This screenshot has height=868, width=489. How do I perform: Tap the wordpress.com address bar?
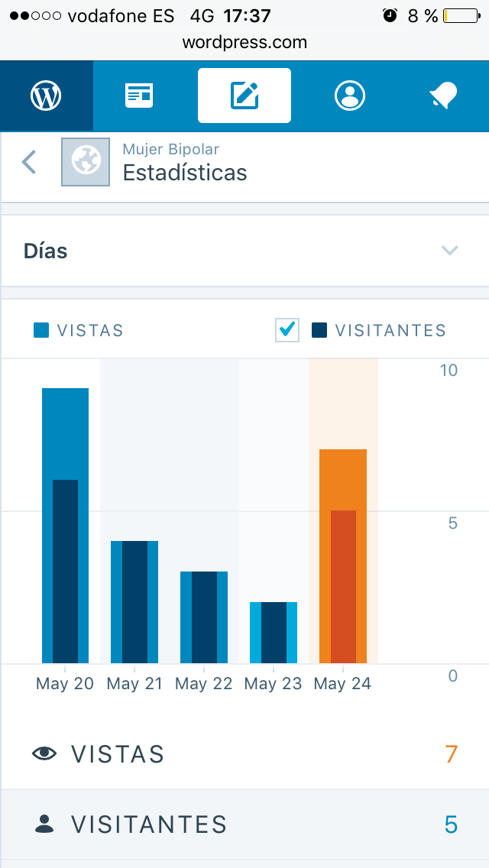click(244, 43)
